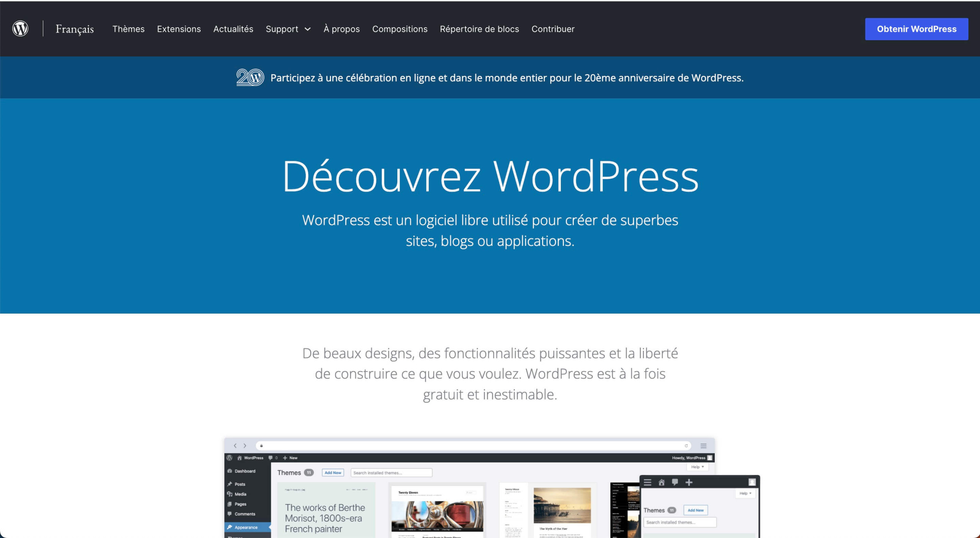This screenshot has width=980, height=538.
Task: Click the Obtenir WordPress button
Action: (916, 29)
